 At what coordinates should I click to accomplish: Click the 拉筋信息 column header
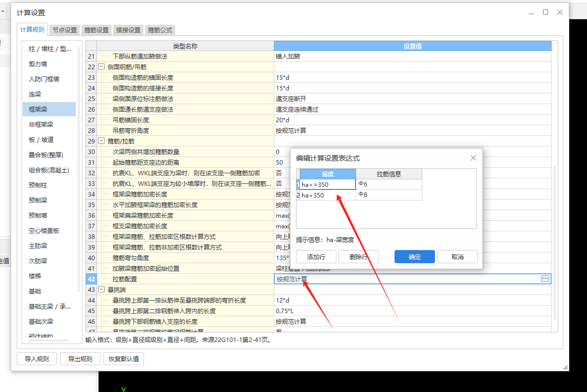coord(389,174)
